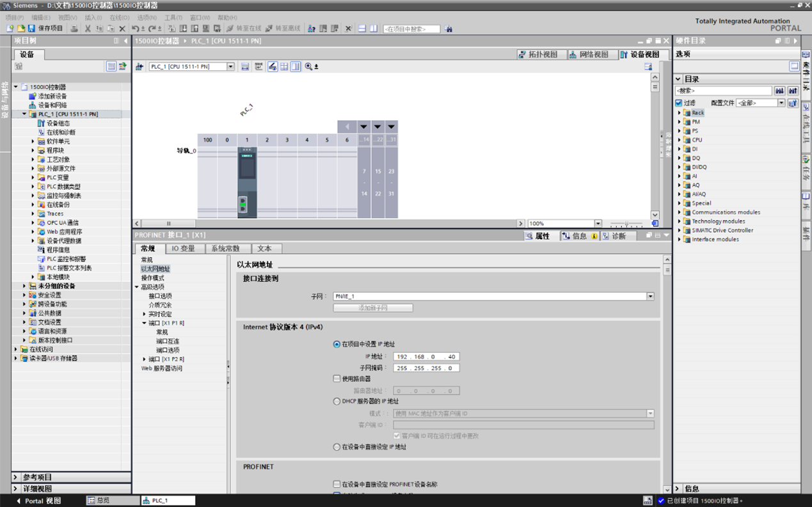Click the hardware catalog 搜索 field

tap(724, 91)
